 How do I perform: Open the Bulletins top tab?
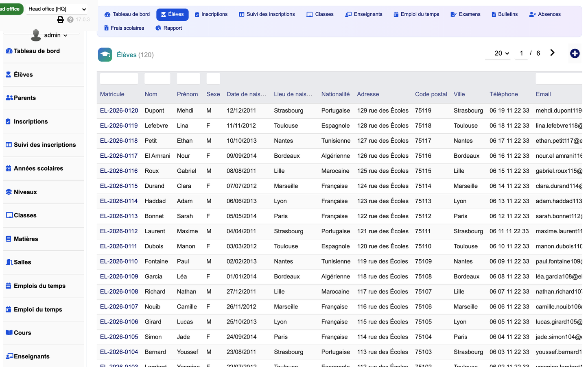505,14
